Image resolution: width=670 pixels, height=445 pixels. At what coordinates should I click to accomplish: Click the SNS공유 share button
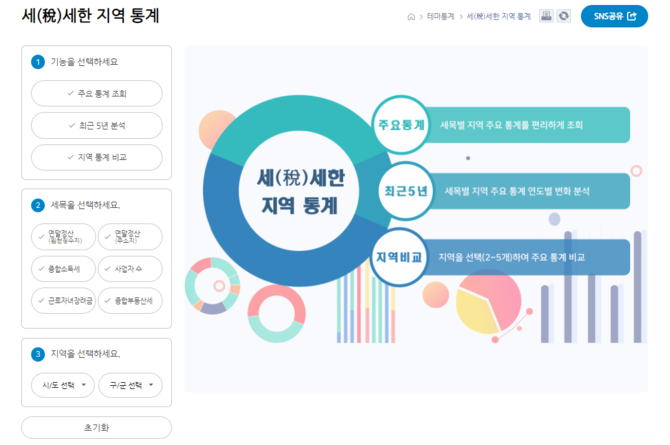point(613,17)
